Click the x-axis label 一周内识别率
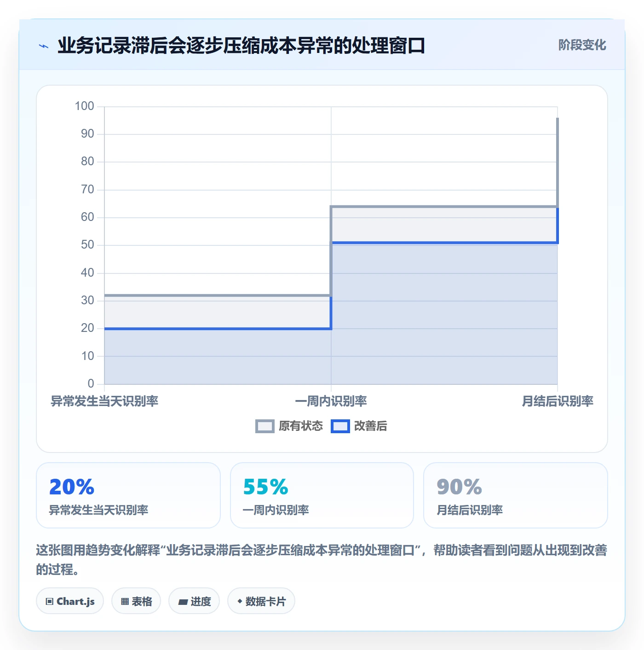 tap(331, 401)
